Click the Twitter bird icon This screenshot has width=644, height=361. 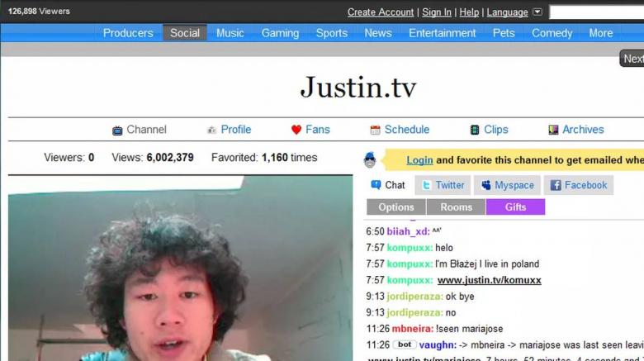(x=426, y=185)
